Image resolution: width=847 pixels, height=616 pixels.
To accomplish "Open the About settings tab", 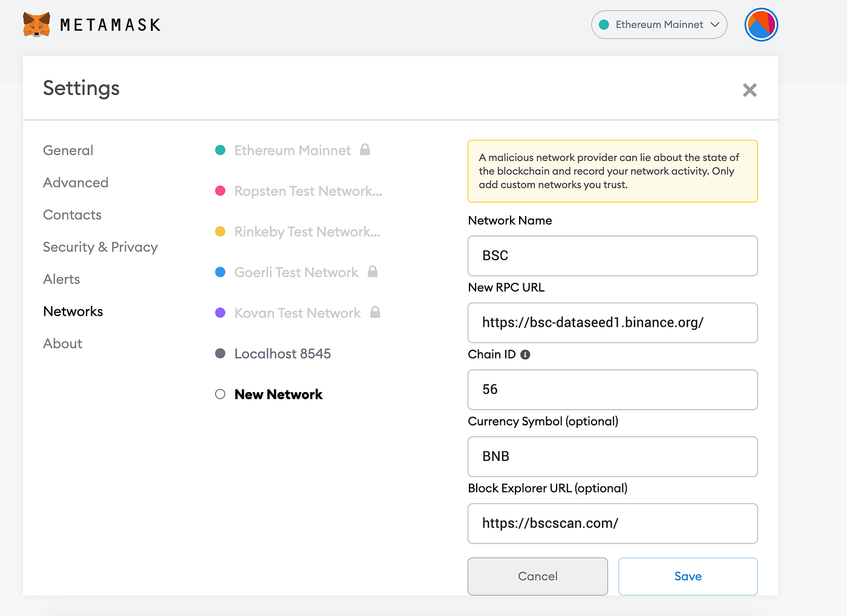I will point(63,343).
